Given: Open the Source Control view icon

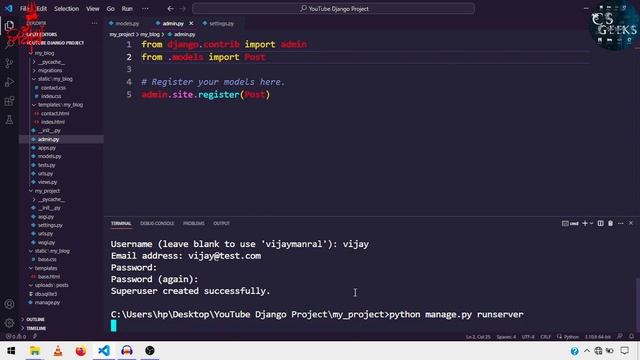Looking at the screenshot, I should [x=9, y=63].
